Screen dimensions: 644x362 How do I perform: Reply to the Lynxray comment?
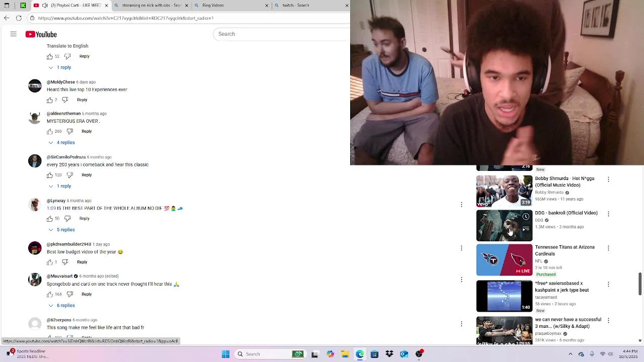[85, 219]
